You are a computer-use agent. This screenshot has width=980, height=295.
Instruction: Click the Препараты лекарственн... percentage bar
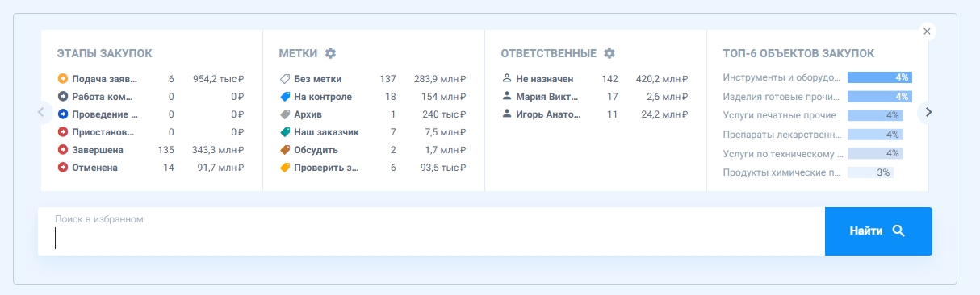875,135
